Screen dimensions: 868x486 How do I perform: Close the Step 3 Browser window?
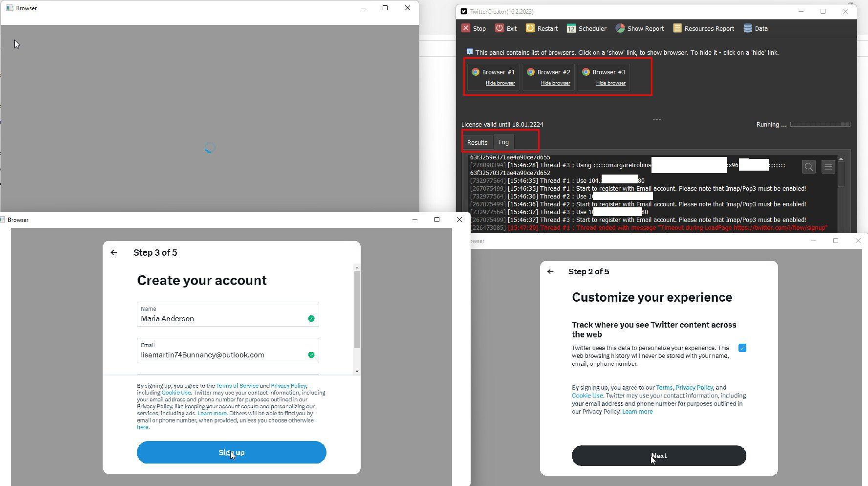point(459,220)
